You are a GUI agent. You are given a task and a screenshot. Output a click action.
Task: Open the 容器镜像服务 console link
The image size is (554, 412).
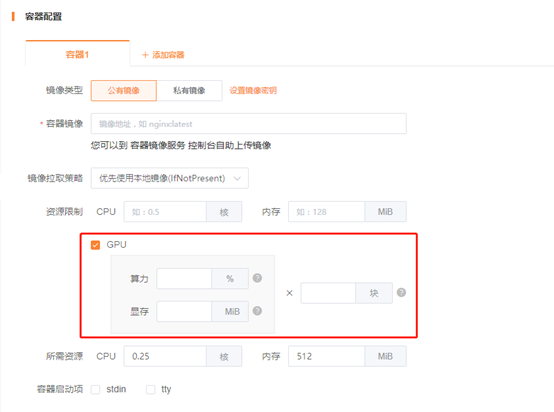coord(158,145)
